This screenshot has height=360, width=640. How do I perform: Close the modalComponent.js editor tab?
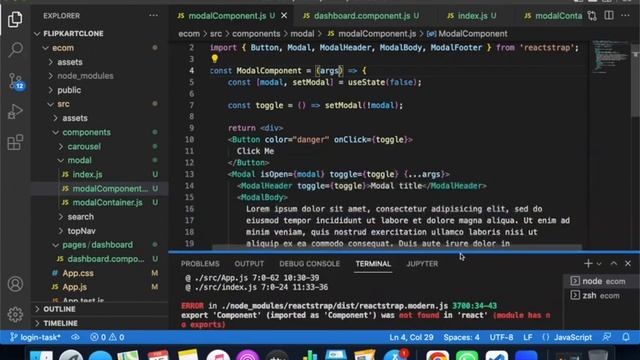[284, 16]
